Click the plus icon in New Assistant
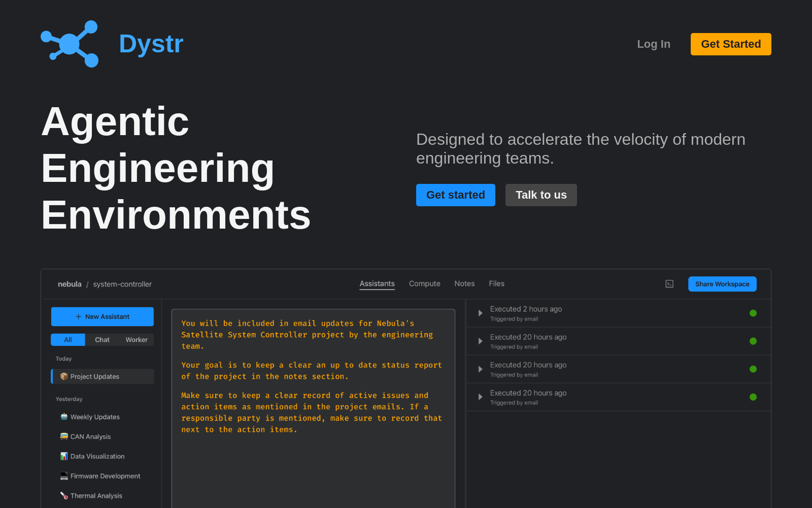The width and height of the screenshot is (812, 508). tap(78, 316)
